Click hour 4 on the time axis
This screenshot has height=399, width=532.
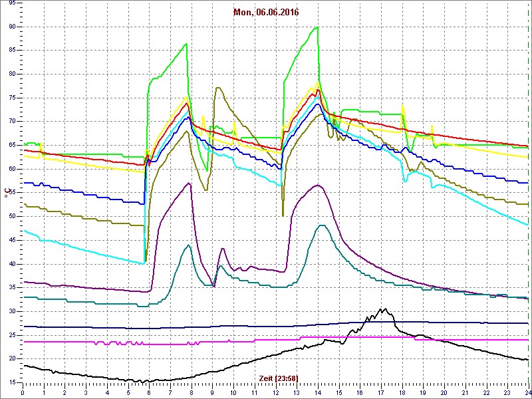pyautogui.click(x=107, y=392)
